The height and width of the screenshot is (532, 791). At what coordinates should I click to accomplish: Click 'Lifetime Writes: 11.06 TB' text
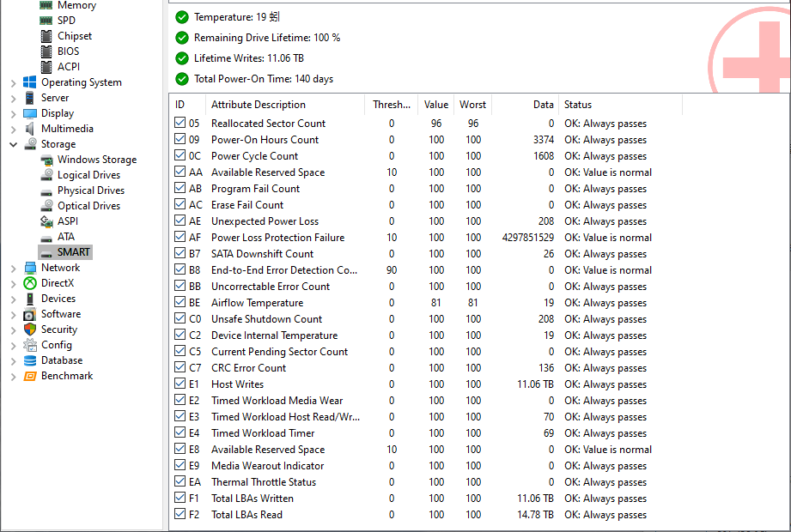249,58
